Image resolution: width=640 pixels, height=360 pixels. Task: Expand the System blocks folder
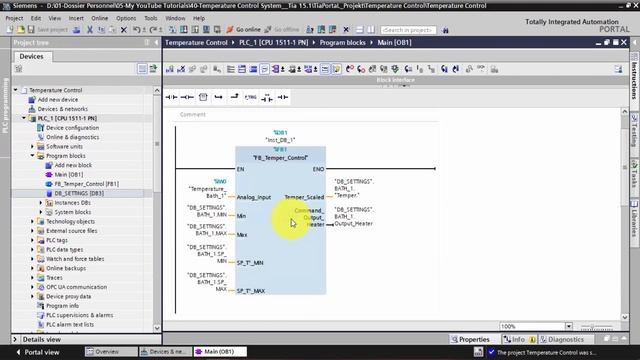click(x=41, y=212)
